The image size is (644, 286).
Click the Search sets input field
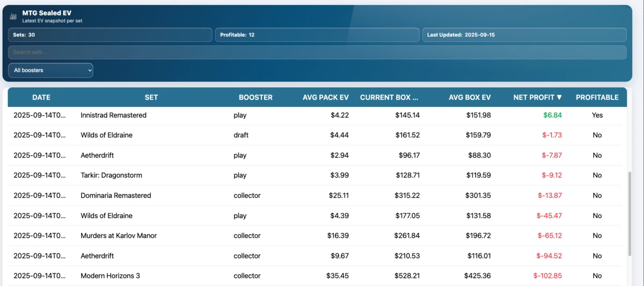click(x=317, y=52)
